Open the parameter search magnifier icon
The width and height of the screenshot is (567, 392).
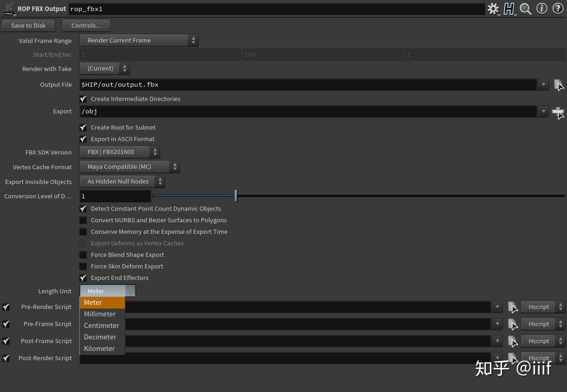point(525,9)
